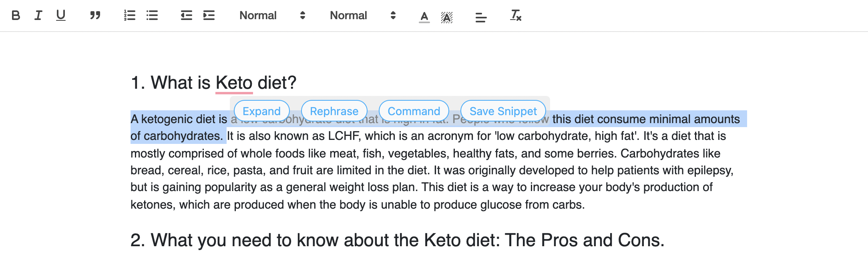The image size is (868, 267).
Task: Insert an ordered numbered list
Action: [129, 16]
